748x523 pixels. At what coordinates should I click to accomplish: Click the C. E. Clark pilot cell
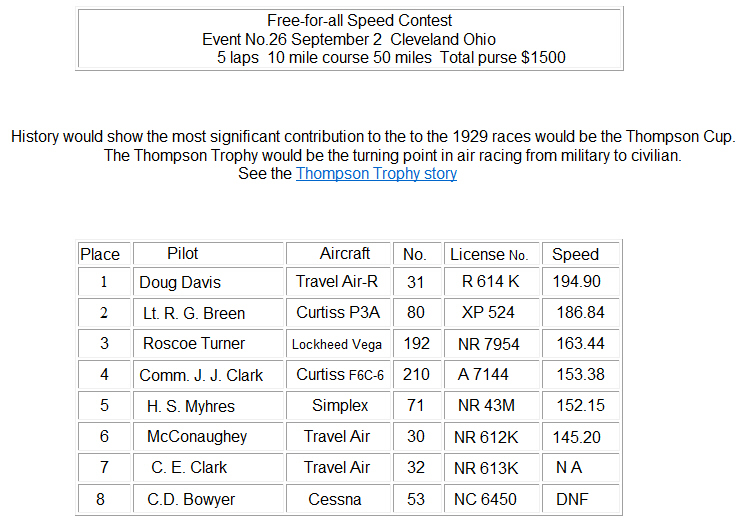coord(189,468)
